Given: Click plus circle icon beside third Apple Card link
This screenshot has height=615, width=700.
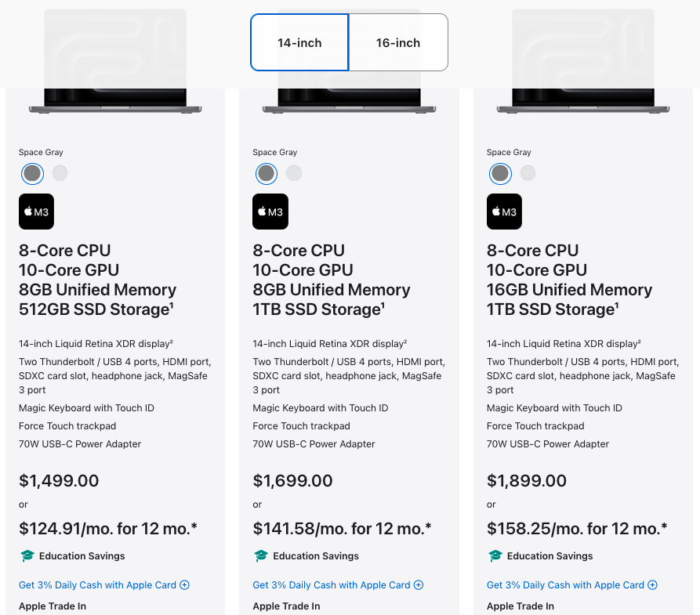Looking at the screenshot, I should pos(653,585).
